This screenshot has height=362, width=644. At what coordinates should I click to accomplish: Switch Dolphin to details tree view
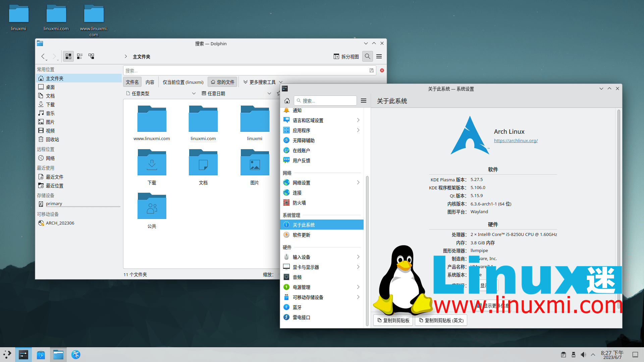(x=91, y=56)
